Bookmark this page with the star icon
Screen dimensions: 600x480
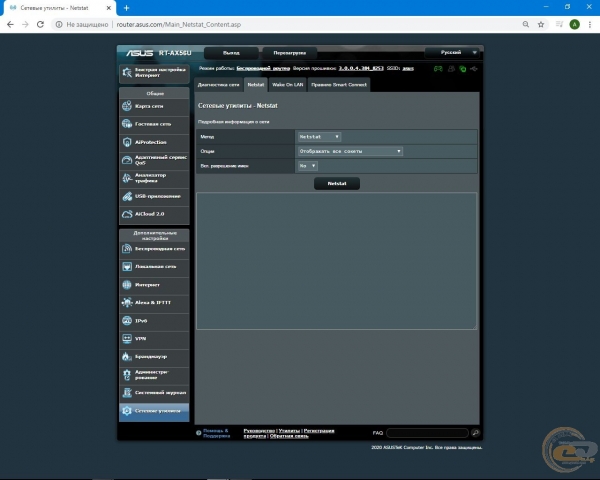541,24
